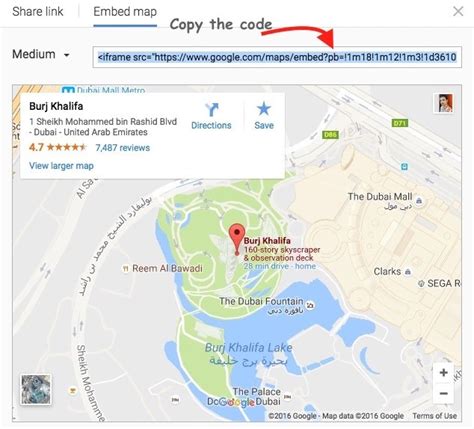The image size is (474, 429).
Task: Switch to the Share link tab
Action: 38,12
